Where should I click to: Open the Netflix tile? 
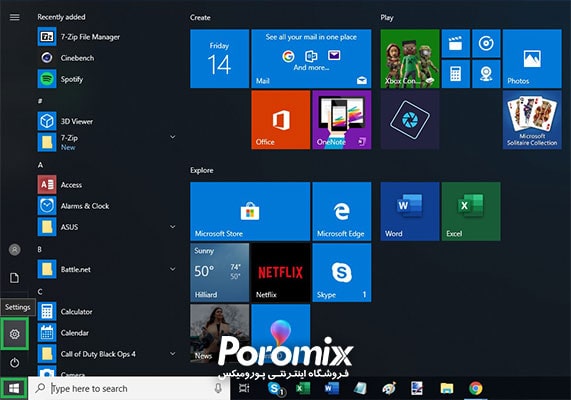(x=281, y=272)
